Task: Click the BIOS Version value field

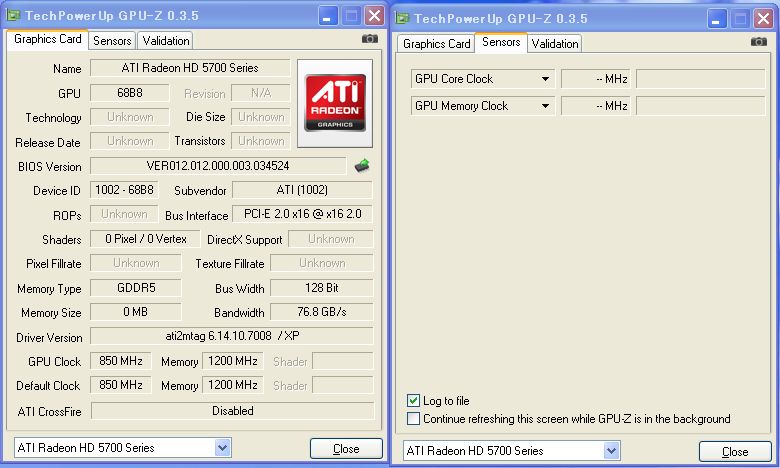Action: [x=218, y=166]
